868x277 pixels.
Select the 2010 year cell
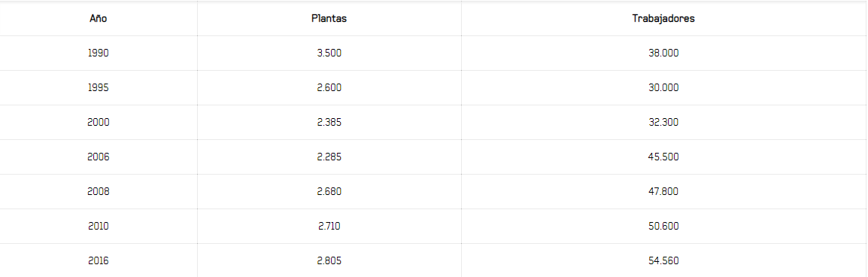(98, 227)
